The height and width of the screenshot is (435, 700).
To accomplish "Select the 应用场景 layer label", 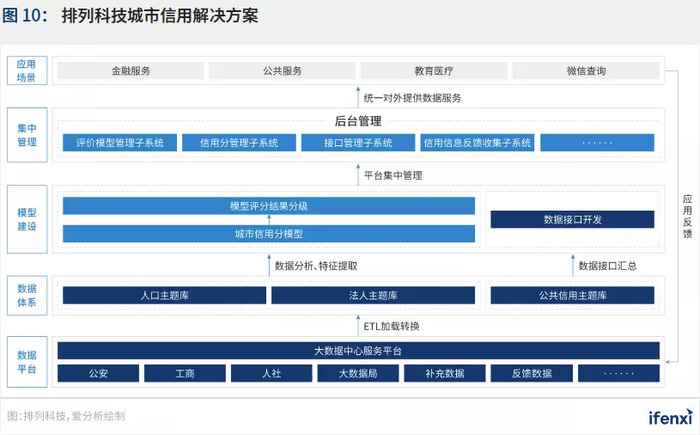I will tap(27, 71).
